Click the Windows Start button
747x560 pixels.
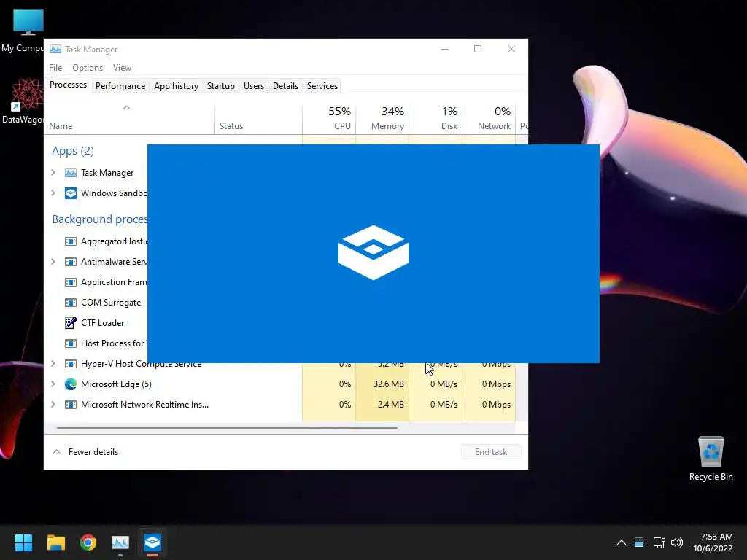pos(23,542)
